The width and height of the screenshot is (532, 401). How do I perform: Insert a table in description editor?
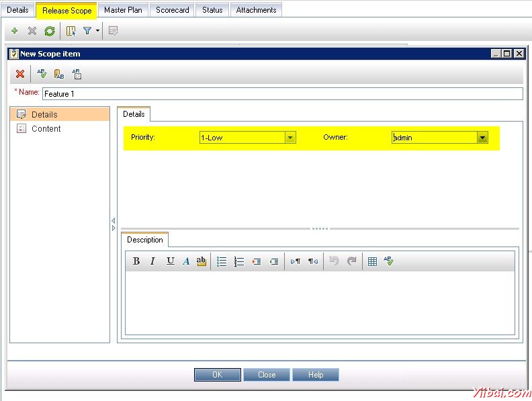[372, 261]
